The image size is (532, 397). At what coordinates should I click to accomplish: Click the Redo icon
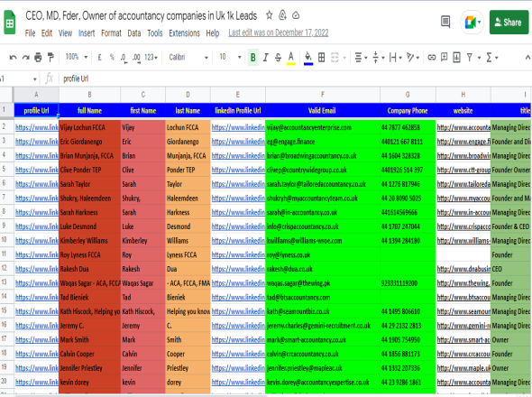pos(25,58)
